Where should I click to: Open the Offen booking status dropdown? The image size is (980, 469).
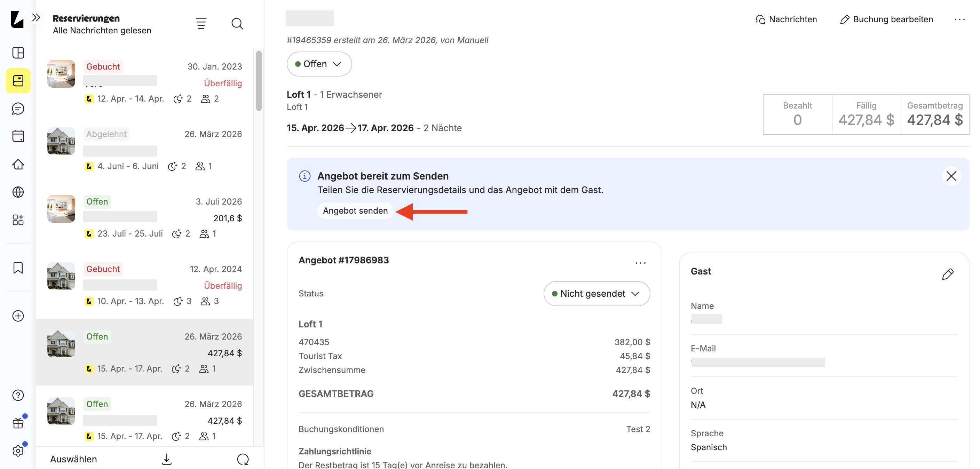pos(319,64)
